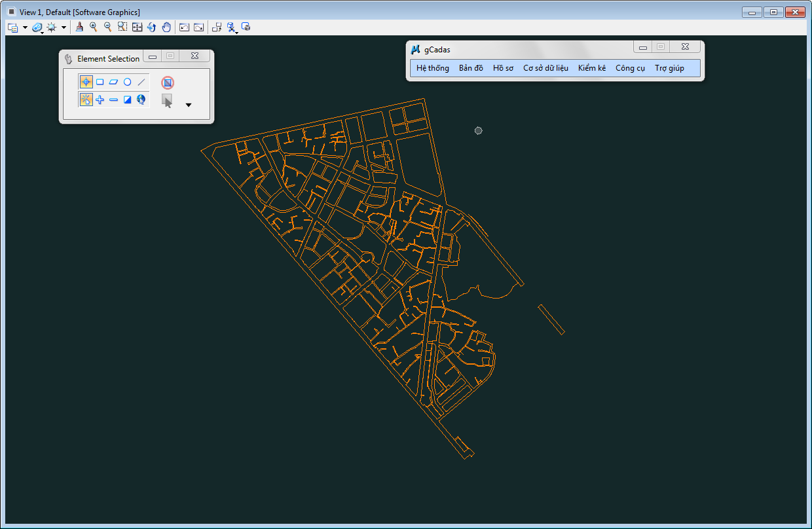Expand the Element Selection extended settings arrow

[x=189, y=105]
